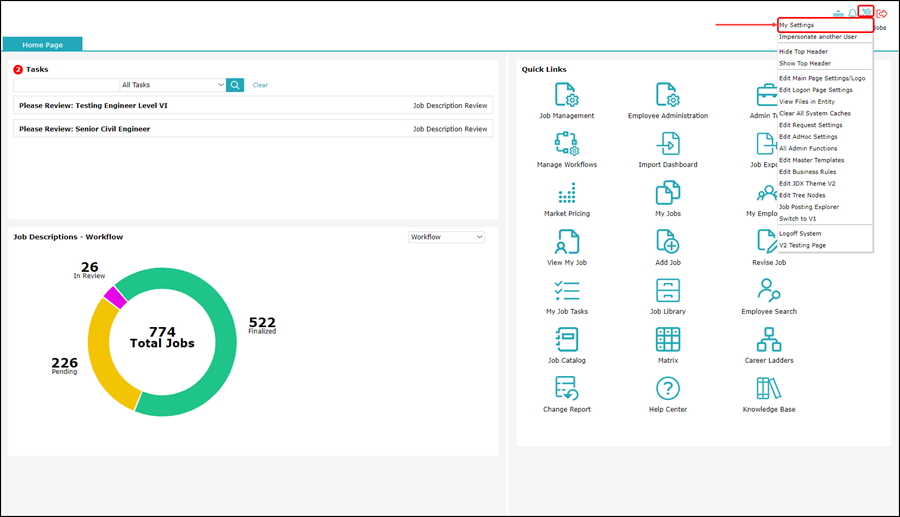Click the Clear link next to search
This screenshot has height=517, width=900.
[x=260, y=85]
